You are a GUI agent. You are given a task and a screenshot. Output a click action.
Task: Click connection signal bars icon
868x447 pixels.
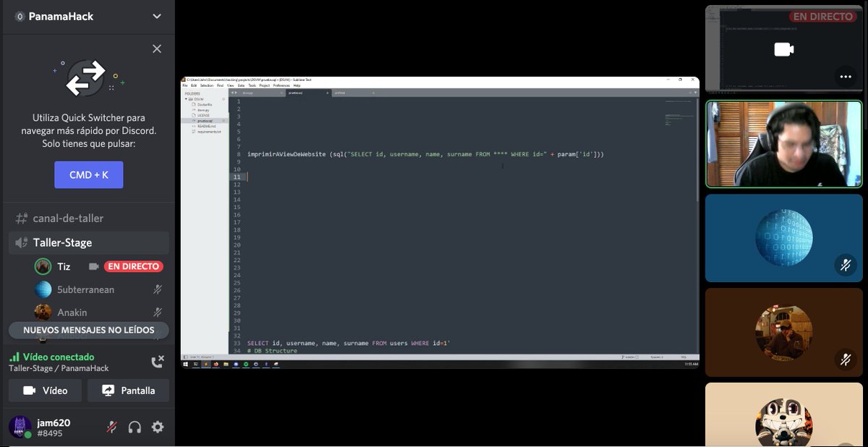tap(14, 357)
